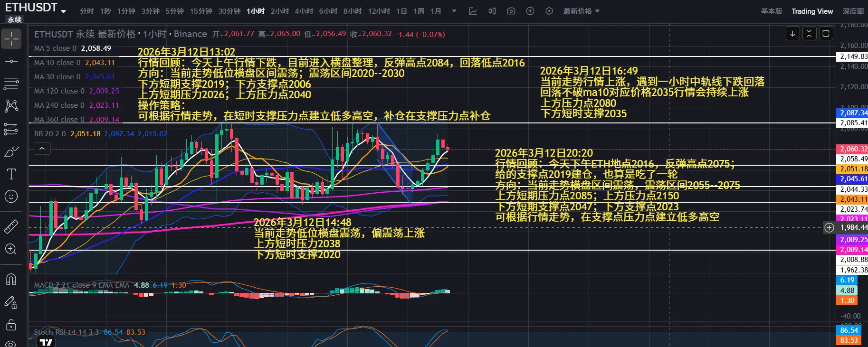Open the forecasting and measurement position tools
The width and height of the screenshot is (868, 347).
click(x=11, y=129)
